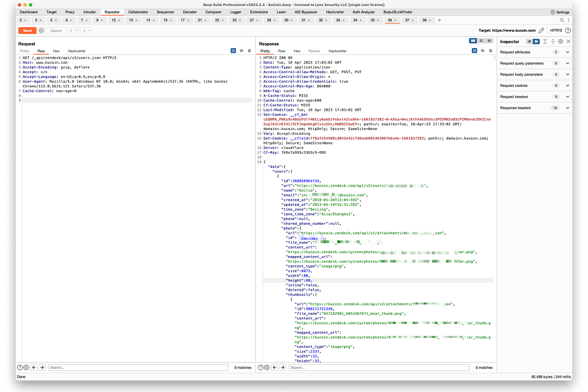Switch to the side-by-side request/response layout
The image size is (588, 392).
tap(473, 41)
